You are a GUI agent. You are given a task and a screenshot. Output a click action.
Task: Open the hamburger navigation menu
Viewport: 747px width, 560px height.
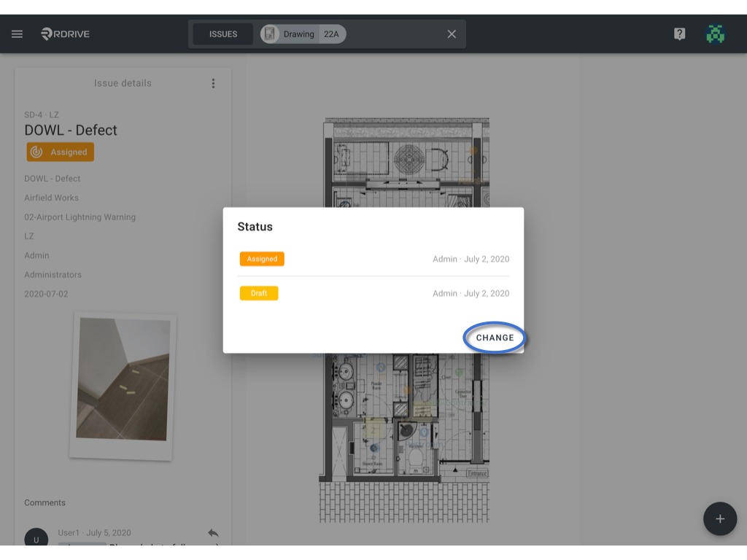click(18, 34)
